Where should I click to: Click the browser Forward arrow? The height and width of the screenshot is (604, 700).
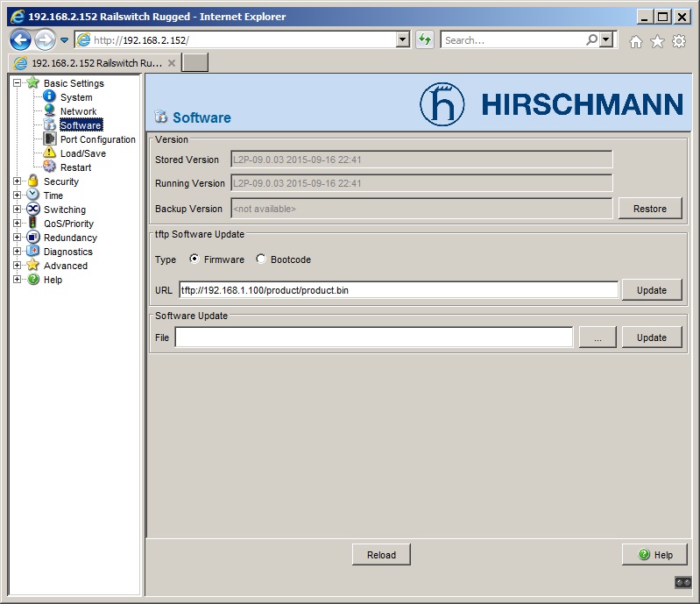point(45,39)
